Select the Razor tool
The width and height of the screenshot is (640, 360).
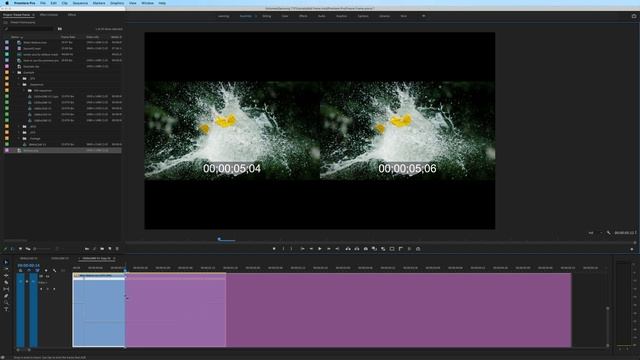pos(6,282)
